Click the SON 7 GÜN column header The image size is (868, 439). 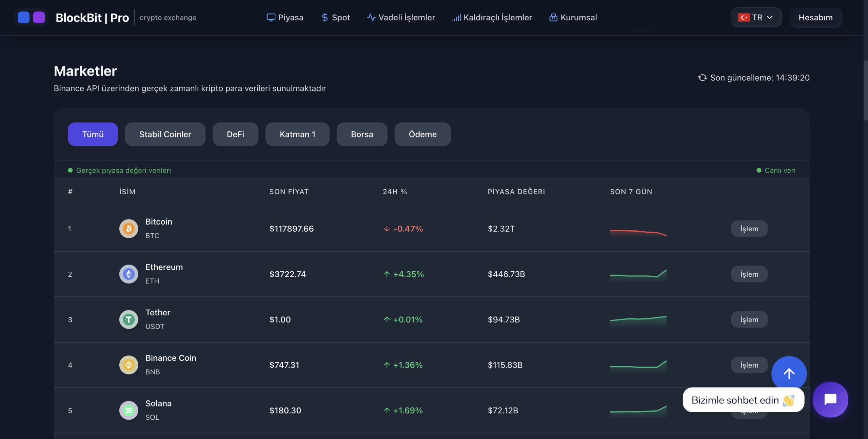coord(631,192)
